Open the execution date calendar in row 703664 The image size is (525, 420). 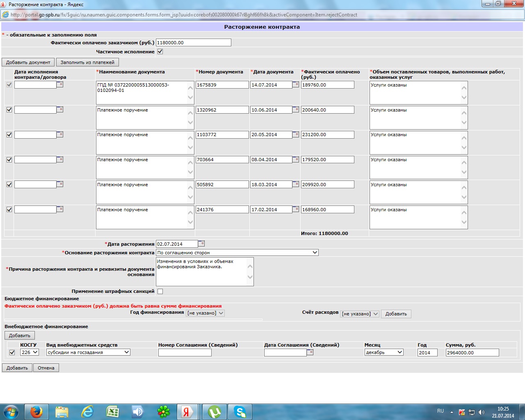pos(60,160)
